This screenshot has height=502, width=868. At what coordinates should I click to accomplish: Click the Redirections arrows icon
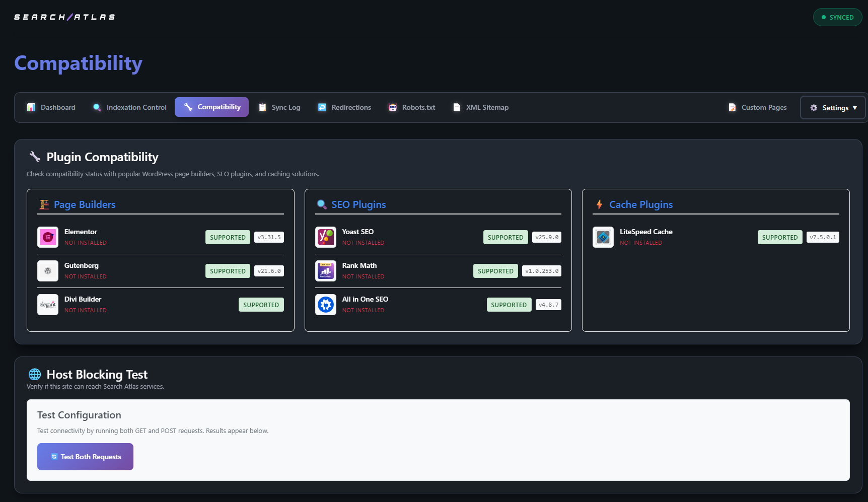point(322,107)
